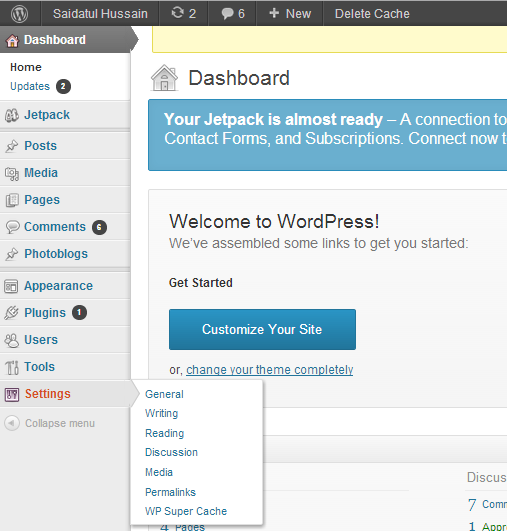Click the comment count 7 link
This screenshot has height=531, width=507.
(x=472, y=505)
